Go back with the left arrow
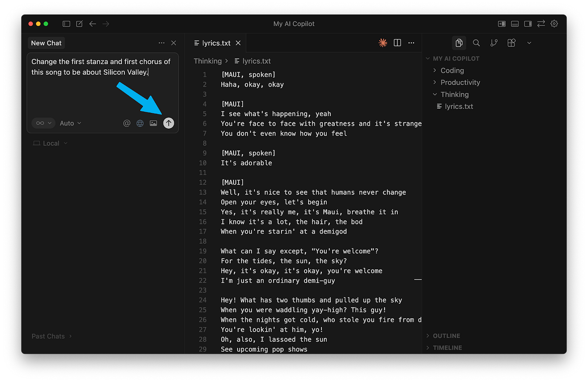This screenshot has width=588, height=382. [x=92, y=24]
